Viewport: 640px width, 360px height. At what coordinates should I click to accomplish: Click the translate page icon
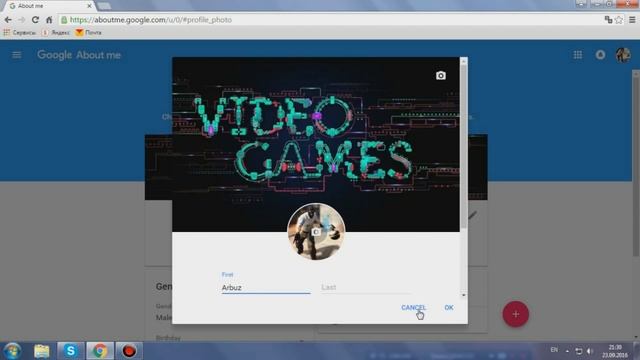pyautogui.click(x=608, y=20)
